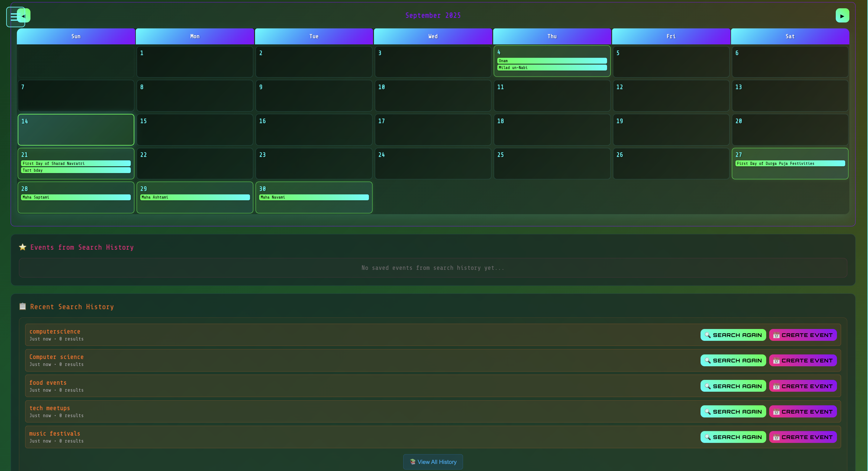Image resolution: width=868 pixels, height=471 pixels.
Task: Select the Maha Ashtami event
Action: point(195,197)
